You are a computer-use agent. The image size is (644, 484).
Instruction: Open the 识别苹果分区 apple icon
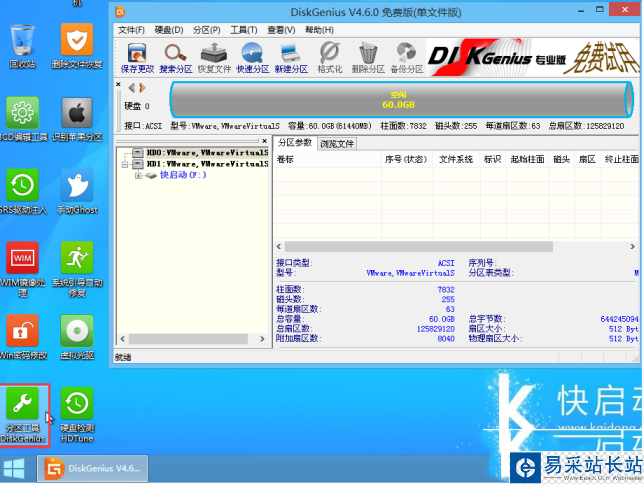coord(77,119)
